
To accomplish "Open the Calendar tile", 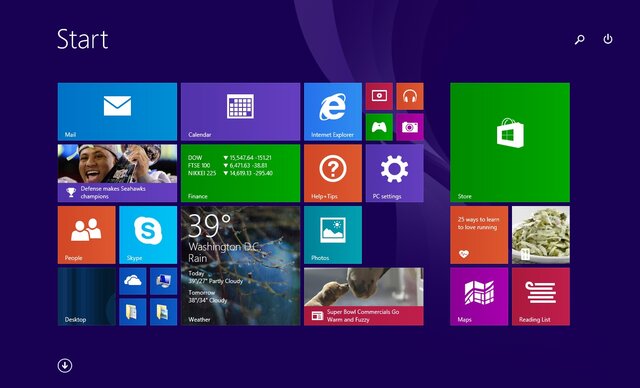I will pos(240,112).
